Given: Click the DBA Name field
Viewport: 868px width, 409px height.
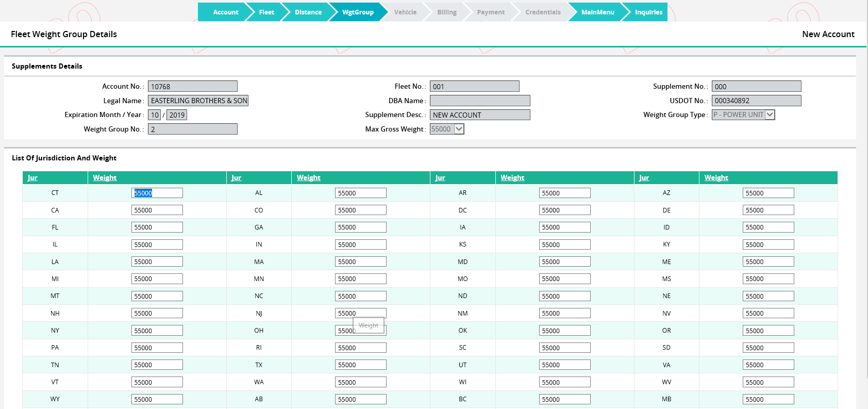Looking at the screenshot, I should pos(480,101).
